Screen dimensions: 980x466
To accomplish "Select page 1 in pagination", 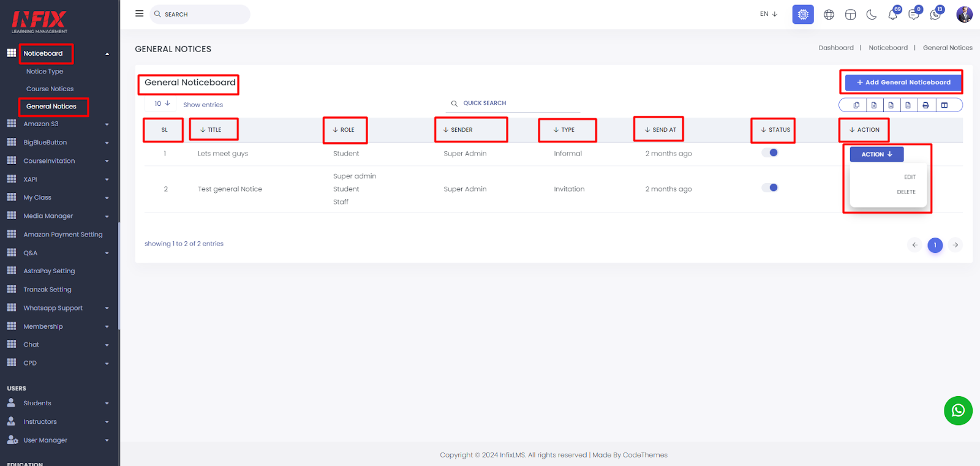I will 935,245.
